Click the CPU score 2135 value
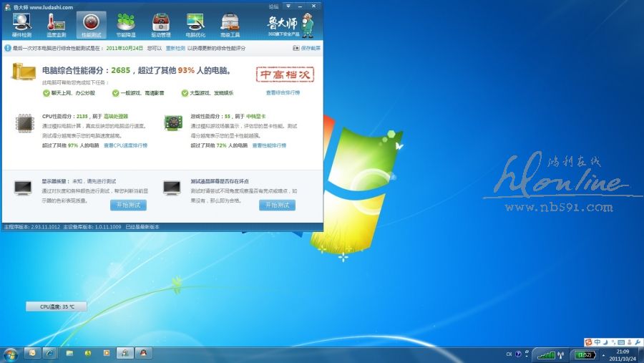This screenshot has height=363, width=644. click(82, 116)
